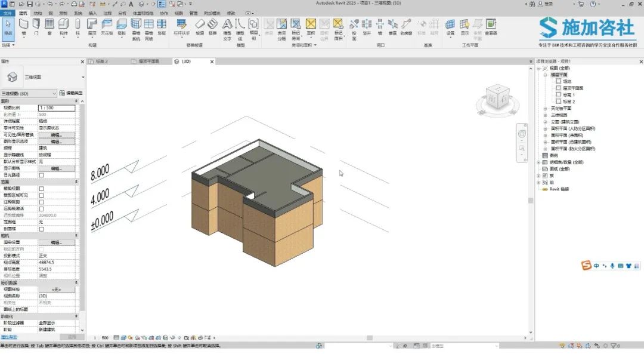Switch to the 结构 ribbon tab

(38, 13)
